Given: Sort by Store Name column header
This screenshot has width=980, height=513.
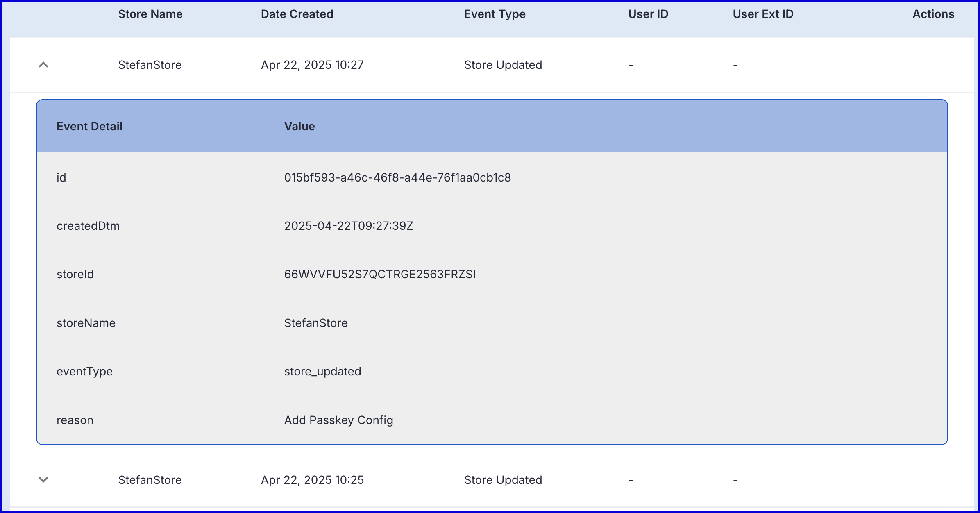Looking at the screenshot, I should pos(150,14).
